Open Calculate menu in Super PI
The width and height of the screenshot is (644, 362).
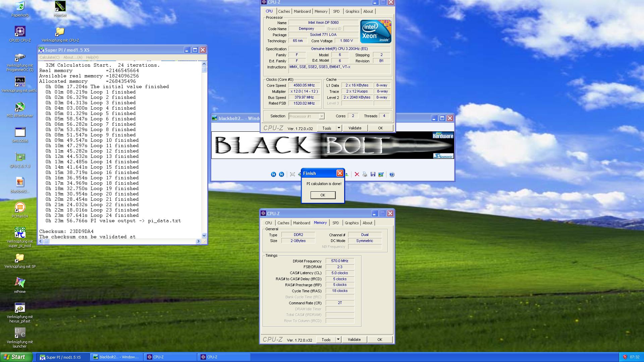point(50,57)
